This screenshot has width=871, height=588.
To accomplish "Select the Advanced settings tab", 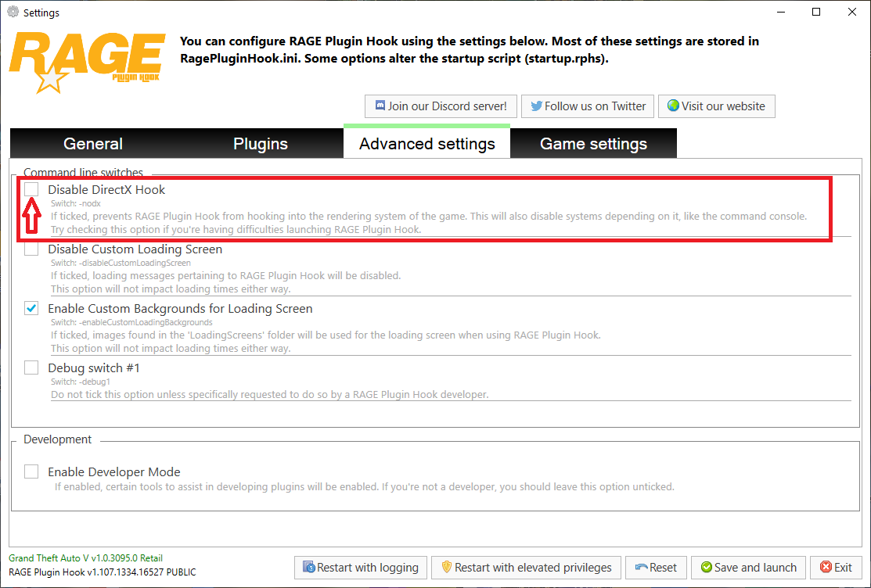I will pos(427,142).
